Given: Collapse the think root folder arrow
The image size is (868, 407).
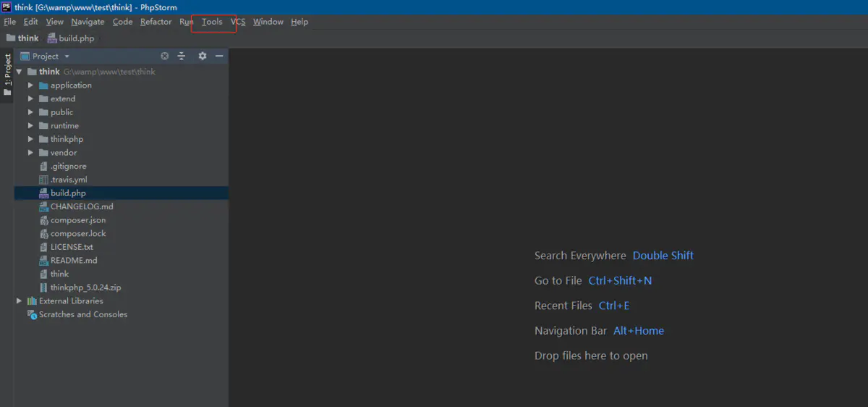Looking at the screenshot, I should pyautogui.click(x=19, y=72).
